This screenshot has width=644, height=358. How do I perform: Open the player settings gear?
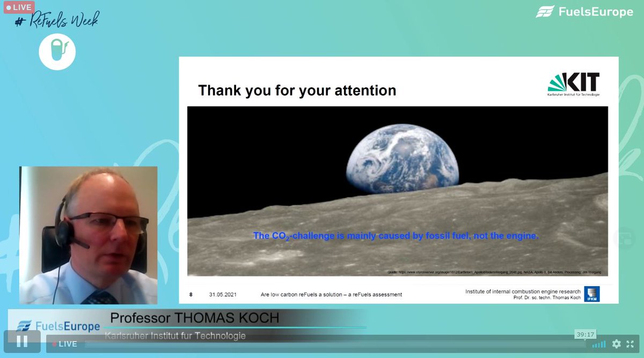coord(616,344)
